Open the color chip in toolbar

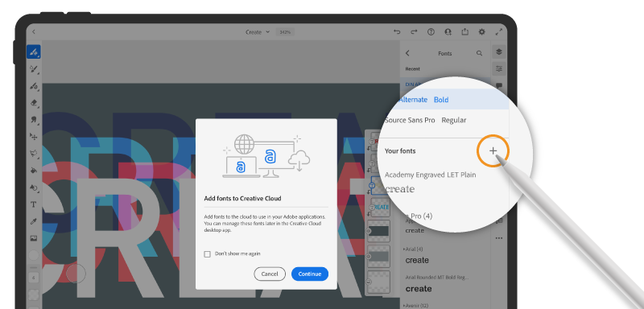point(34,256)
